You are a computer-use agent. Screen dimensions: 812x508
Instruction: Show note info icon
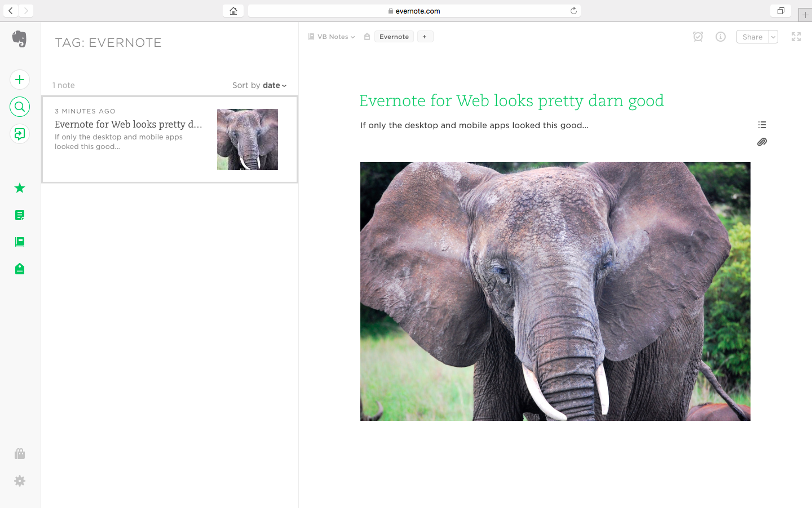(721, 37)
